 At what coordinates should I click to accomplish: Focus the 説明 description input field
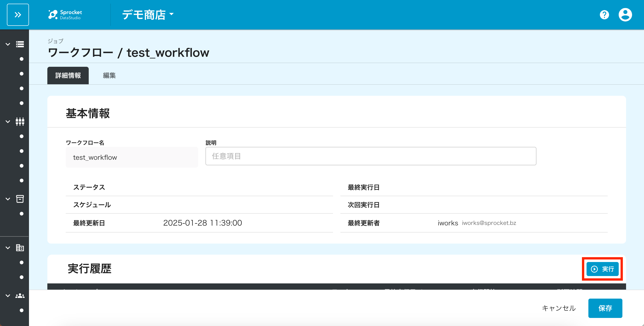pos(370,156)
